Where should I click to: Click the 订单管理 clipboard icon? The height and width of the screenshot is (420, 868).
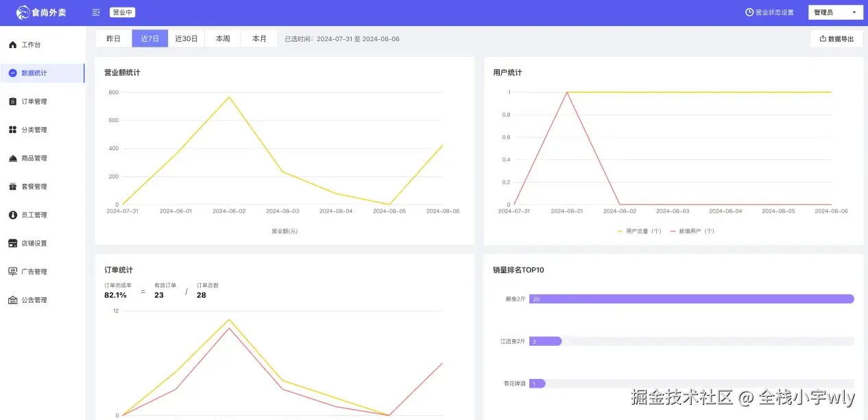click(x=12, y=102)
